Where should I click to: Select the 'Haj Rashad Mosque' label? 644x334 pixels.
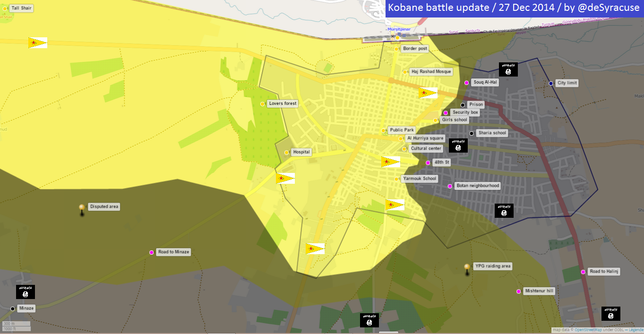[431, 72]
